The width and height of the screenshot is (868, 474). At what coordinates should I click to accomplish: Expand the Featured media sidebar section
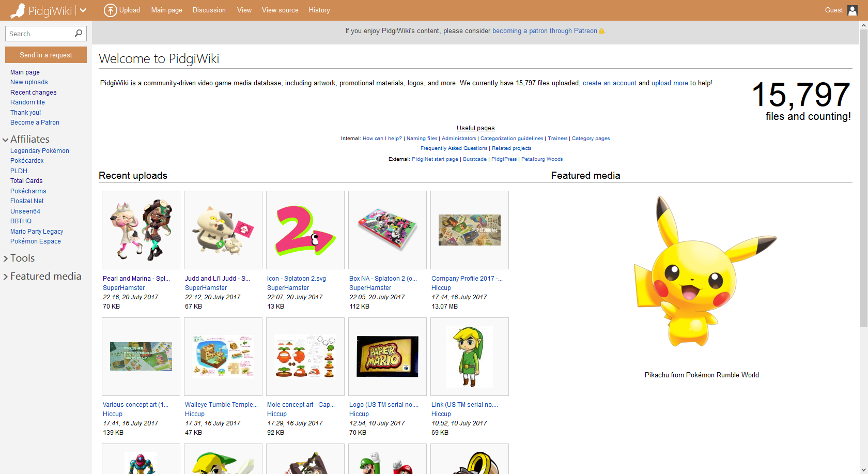pyautogui.click(x=6, y=277)
